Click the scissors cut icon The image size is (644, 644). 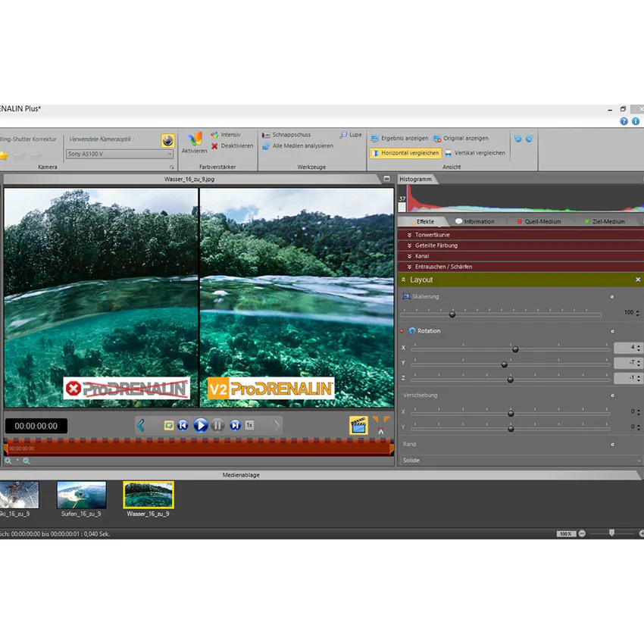[381, 431]
